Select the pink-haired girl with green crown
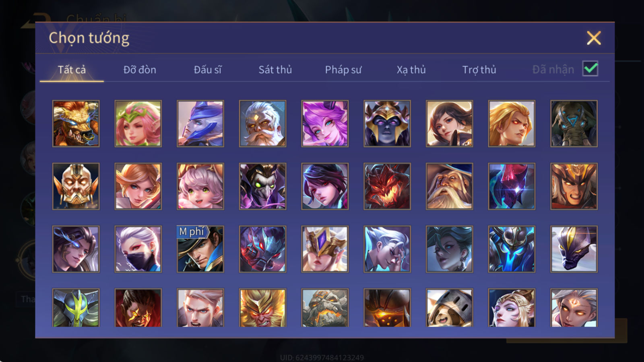644x362 pixels. [x=138, y=123]
